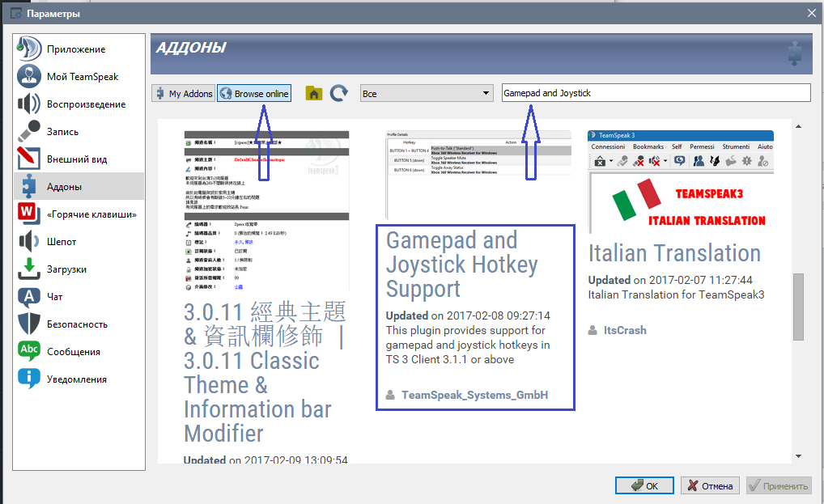
Task: Select the «Горячие клавиши» label in the sidebar
Action: (x=91, y=214)
